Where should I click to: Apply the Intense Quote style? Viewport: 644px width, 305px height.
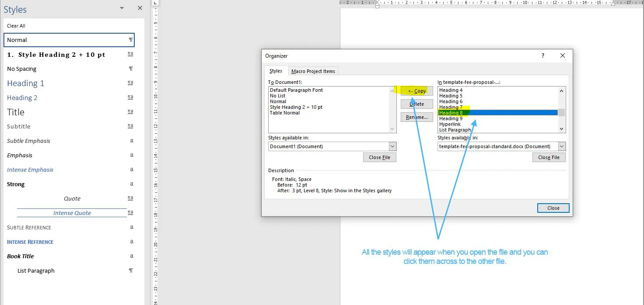point(69,213)
